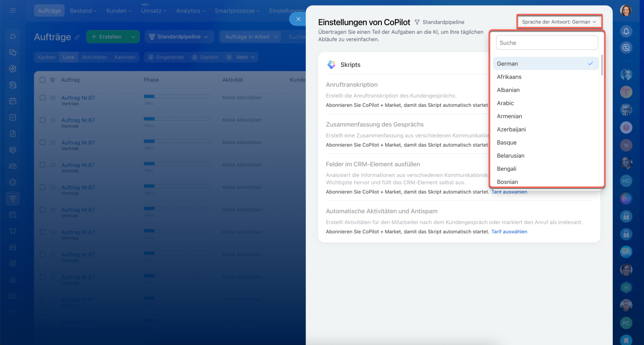Open the hamburger main menu icon
Viewport: 644px width, 345px height.
tap(13, 11)
